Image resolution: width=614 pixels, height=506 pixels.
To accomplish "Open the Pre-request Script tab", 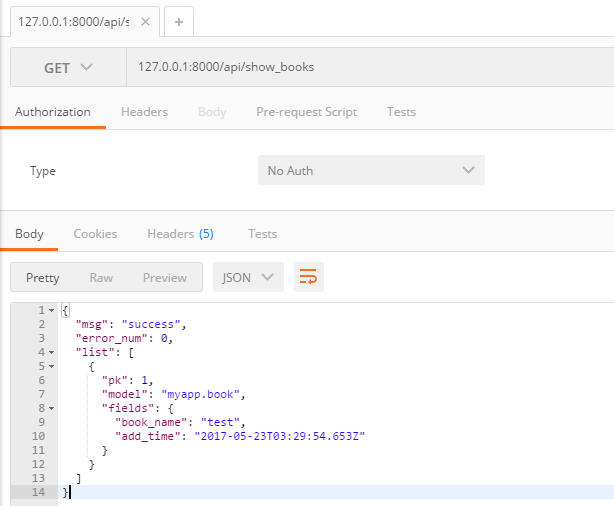I will click(306, 112).
